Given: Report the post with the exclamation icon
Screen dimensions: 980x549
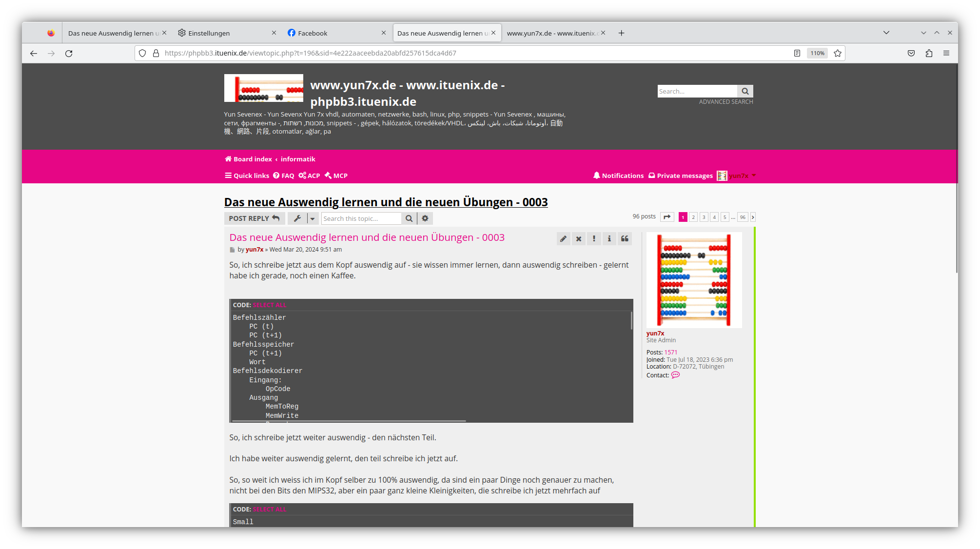Looking at the screenshot, I should (x=594, y=238).
